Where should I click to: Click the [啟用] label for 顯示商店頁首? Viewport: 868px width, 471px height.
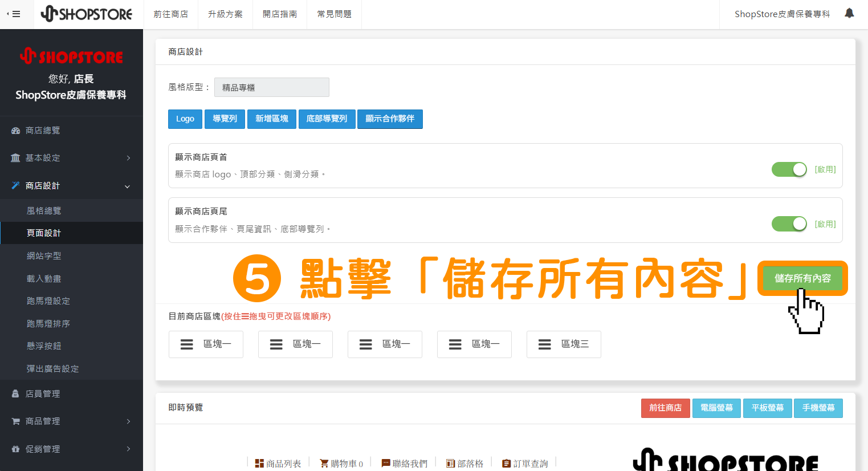tap(825, 169)
